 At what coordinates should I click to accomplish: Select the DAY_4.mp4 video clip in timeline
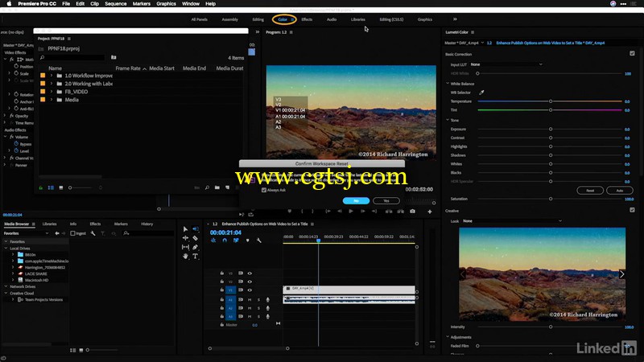[x=349, y=289]
